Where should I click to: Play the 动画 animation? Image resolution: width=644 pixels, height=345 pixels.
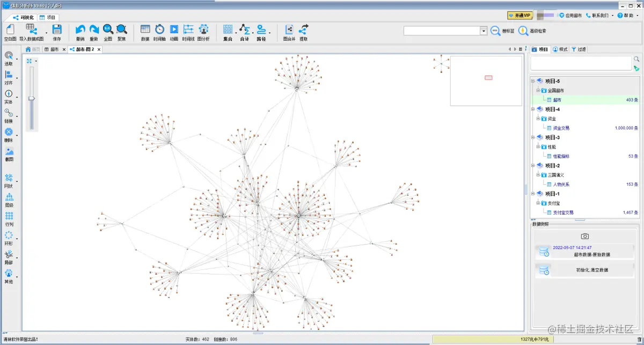click(174, 32)
